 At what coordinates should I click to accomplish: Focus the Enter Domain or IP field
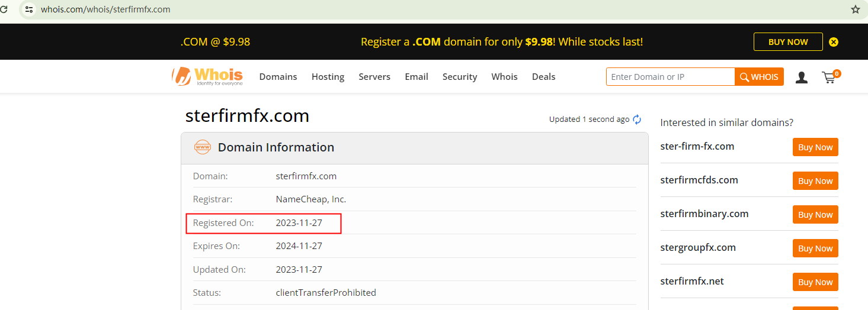[670, 77]
